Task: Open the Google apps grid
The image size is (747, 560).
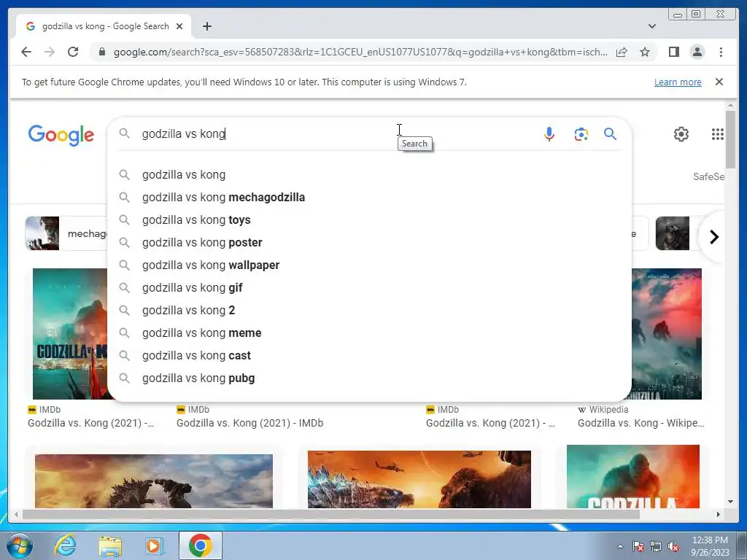Action: click(x=718, y=134)
